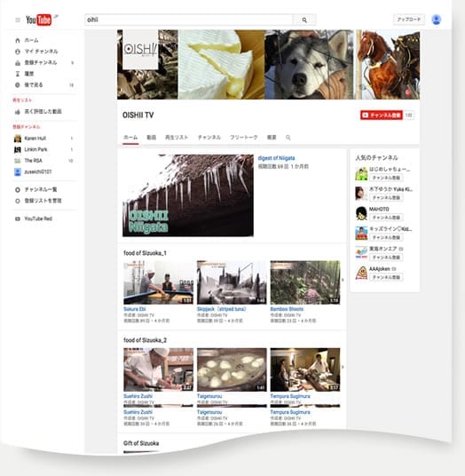
Task: Switch to the フリートーク tab
Action: pos(244,138)
